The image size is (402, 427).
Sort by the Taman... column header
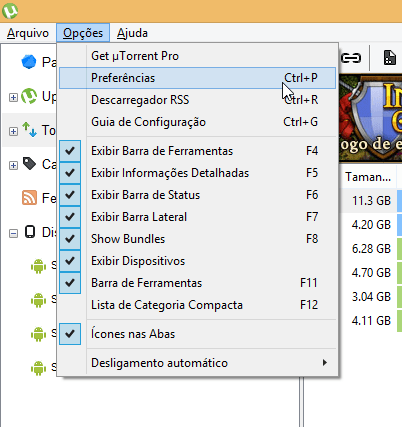pos(368,177)
